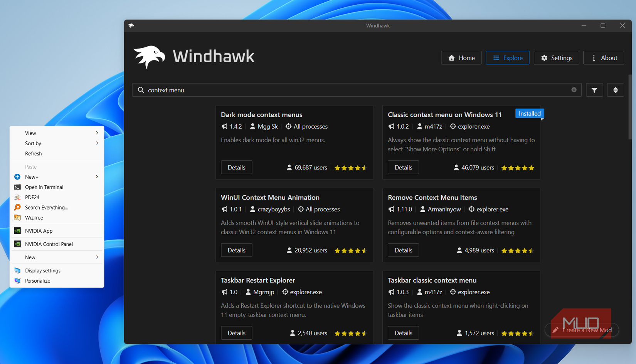Open Details for Dark mode context menus
The height and width of the screenshot is (364, 636).
click(236, 168)
